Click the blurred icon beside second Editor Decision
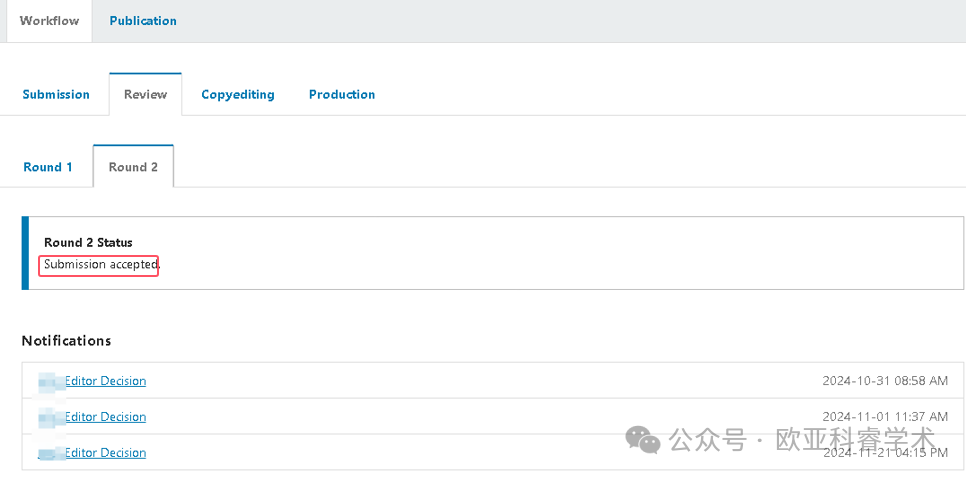This screenshot has width=966, height=478. click(50, 417)
